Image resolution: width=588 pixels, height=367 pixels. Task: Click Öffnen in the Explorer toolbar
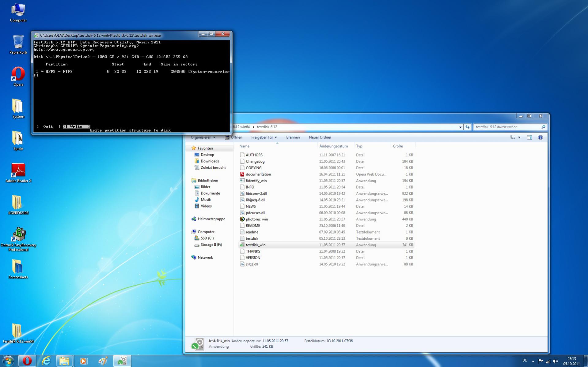234,137
